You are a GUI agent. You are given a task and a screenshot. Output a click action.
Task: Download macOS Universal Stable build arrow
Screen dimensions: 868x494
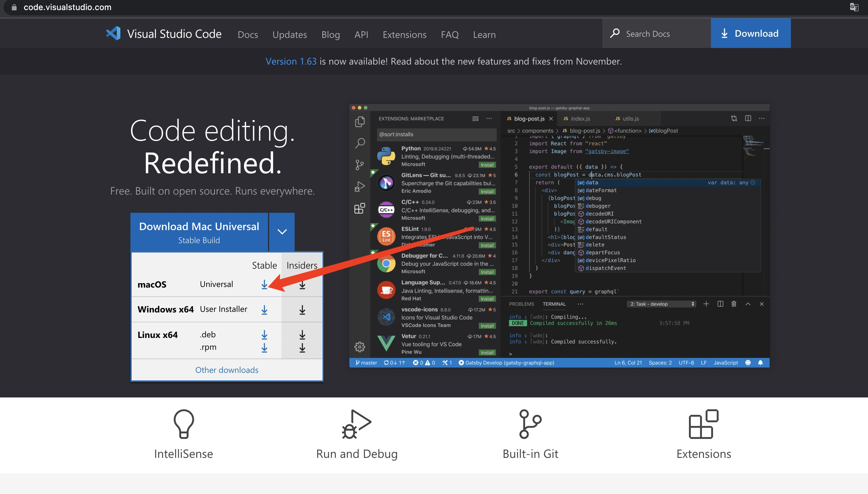(264, 284)
